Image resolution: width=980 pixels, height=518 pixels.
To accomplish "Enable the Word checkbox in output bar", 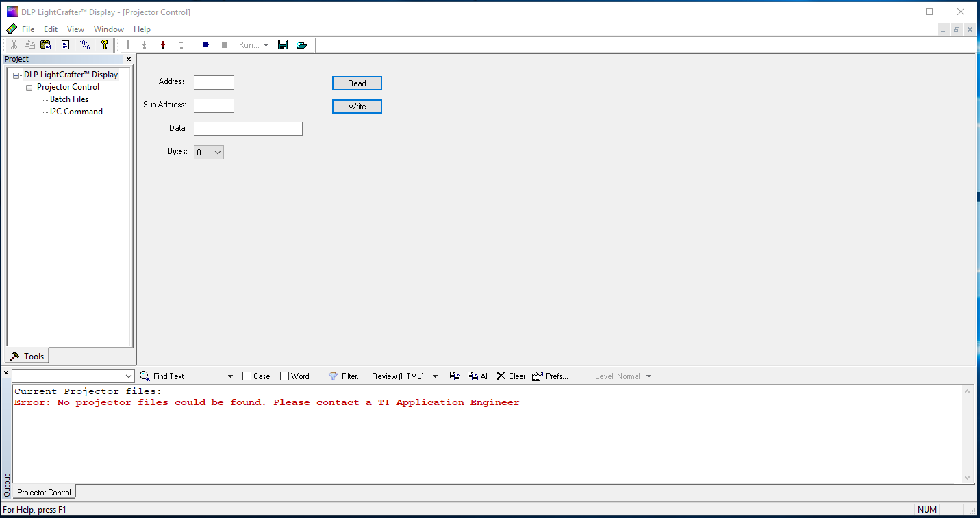I will pyautogui.click(x=284, y=376).
